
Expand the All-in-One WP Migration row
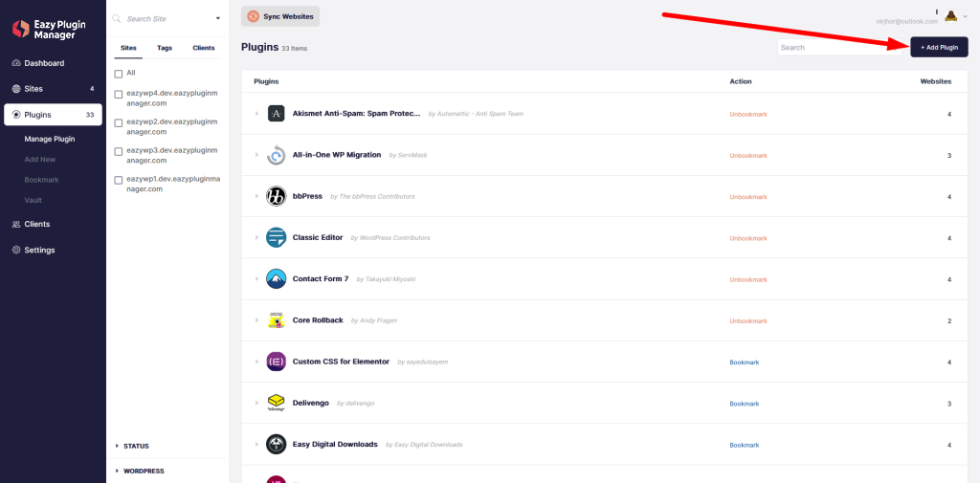256,155
